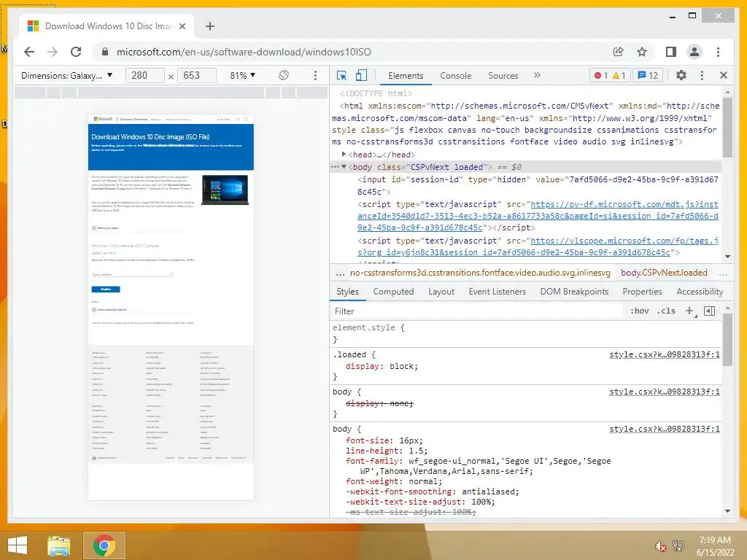Open the Chrome profile avatar
Screen dimensions: 747x560
(x=694, y=52)
